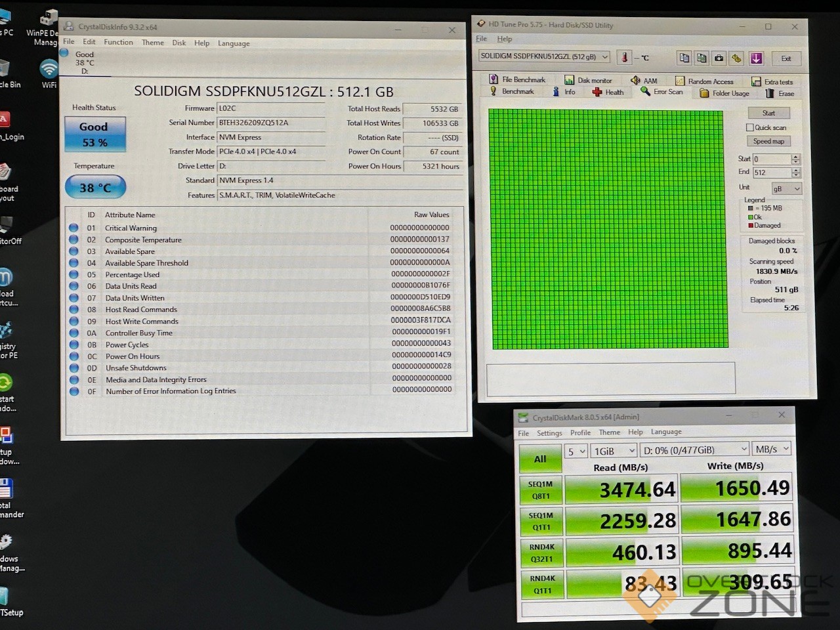Screen dimensions: 840x630
Task: Open the MB/s unit dropdown
Action: (x=771, y=449)
